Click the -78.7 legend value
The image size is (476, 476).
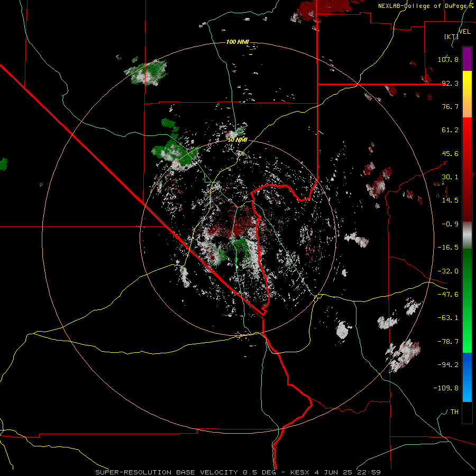[x=448, y=342]
